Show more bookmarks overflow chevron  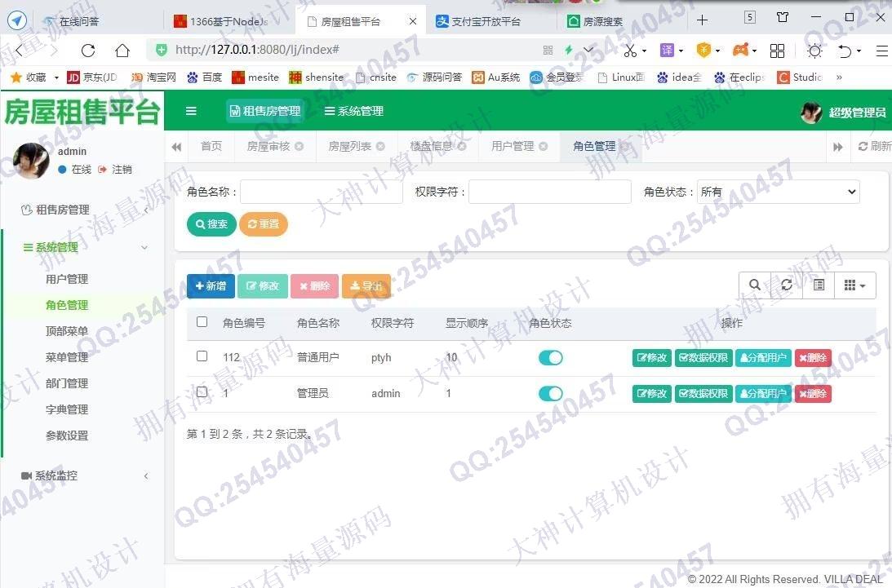click(838, 77)
